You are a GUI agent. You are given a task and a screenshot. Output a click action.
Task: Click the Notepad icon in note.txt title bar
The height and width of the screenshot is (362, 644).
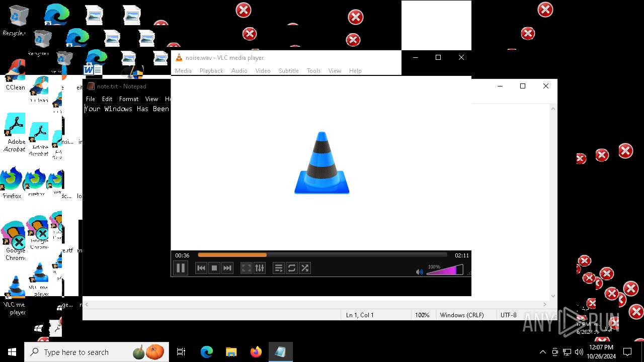click(91, 86)
